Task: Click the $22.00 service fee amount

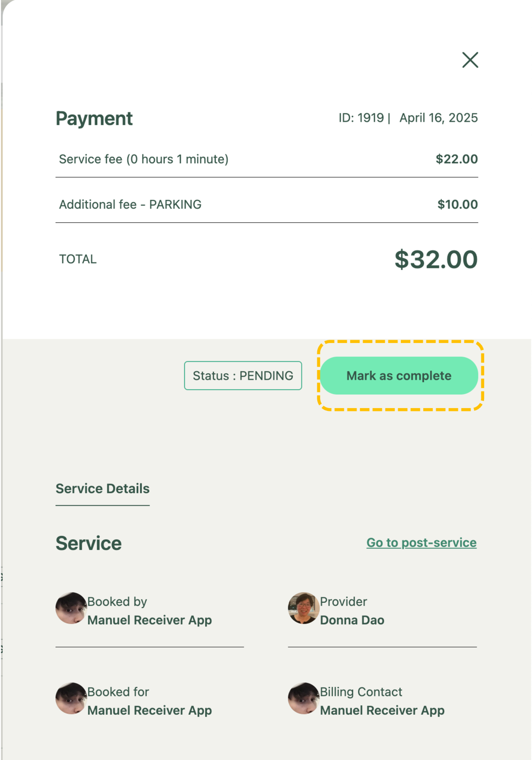Action: tap(456, 159)
